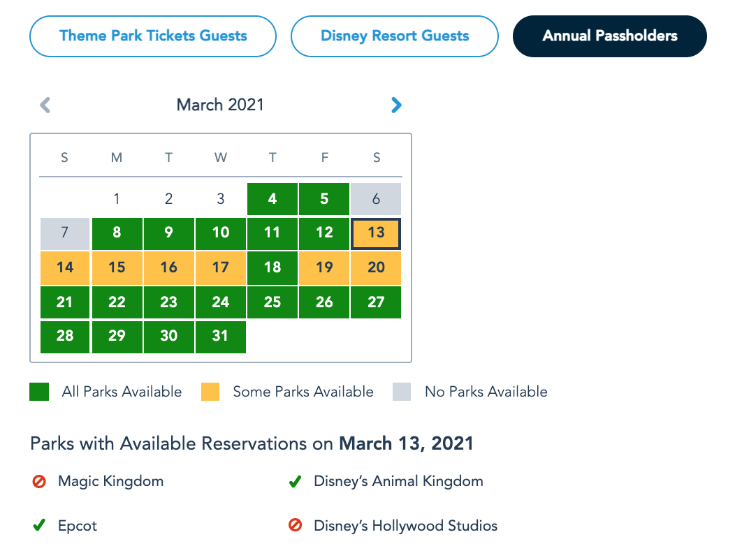Click the yellow Some Parks Available swatch
The width and height of the screenshot is (735, 560).
coord(210,392)
